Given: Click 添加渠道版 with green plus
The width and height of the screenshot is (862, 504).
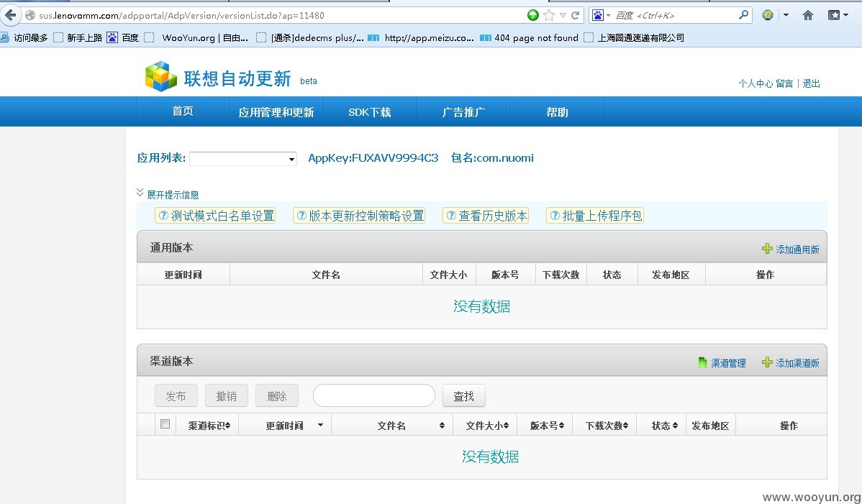Looking at the screenshot, I should [x=791, y=363].
